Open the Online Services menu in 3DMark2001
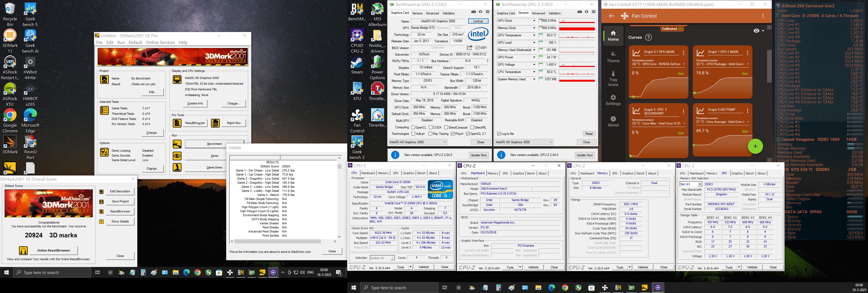The image size is (868, 293). pyautogui.click(x=160, y=43)
